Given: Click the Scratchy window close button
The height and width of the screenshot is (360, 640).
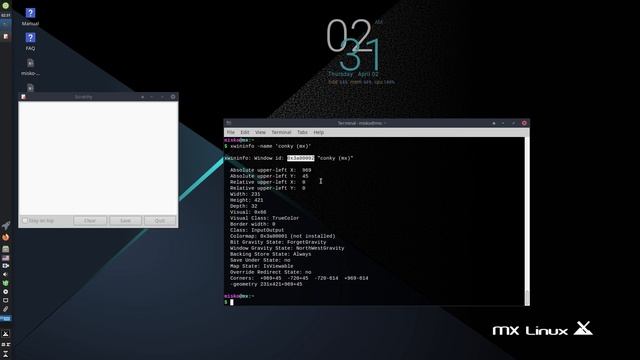Looking at the screenshot, I should [x=173, y=97].
